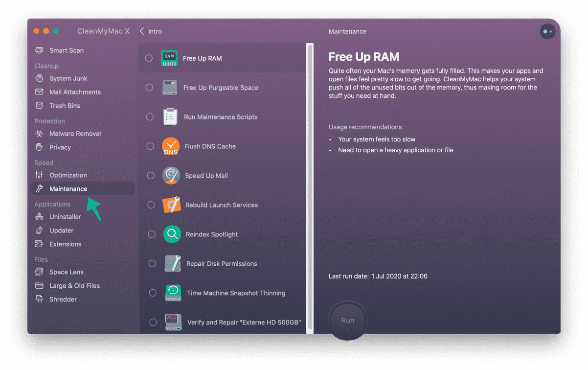Screen dimensions: 588x370
Task: Click the Repair Disk Permissions icon
Action: tap(173, 264)
